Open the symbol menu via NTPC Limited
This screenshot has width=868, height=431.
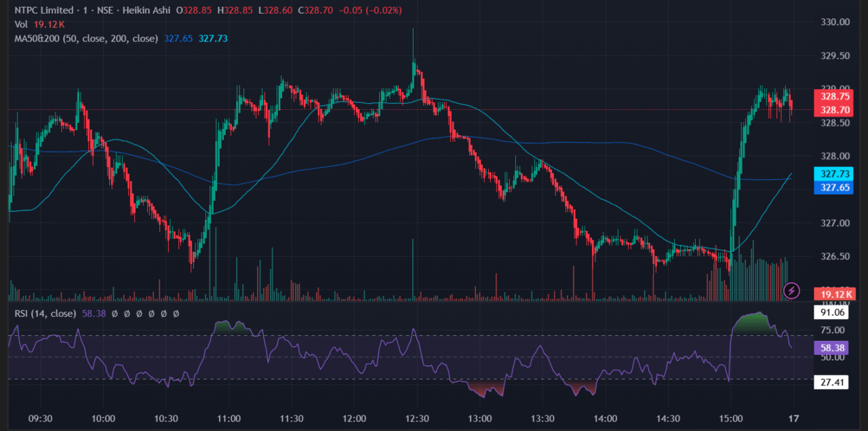(44, 10)
